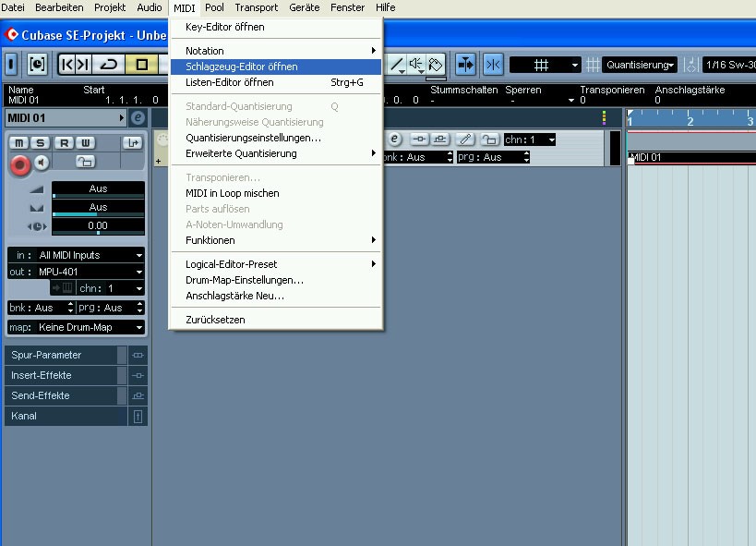The width and height of the screenshot is (756, 546).
Task: Click track list send effects icon
Action: (439, 139)
